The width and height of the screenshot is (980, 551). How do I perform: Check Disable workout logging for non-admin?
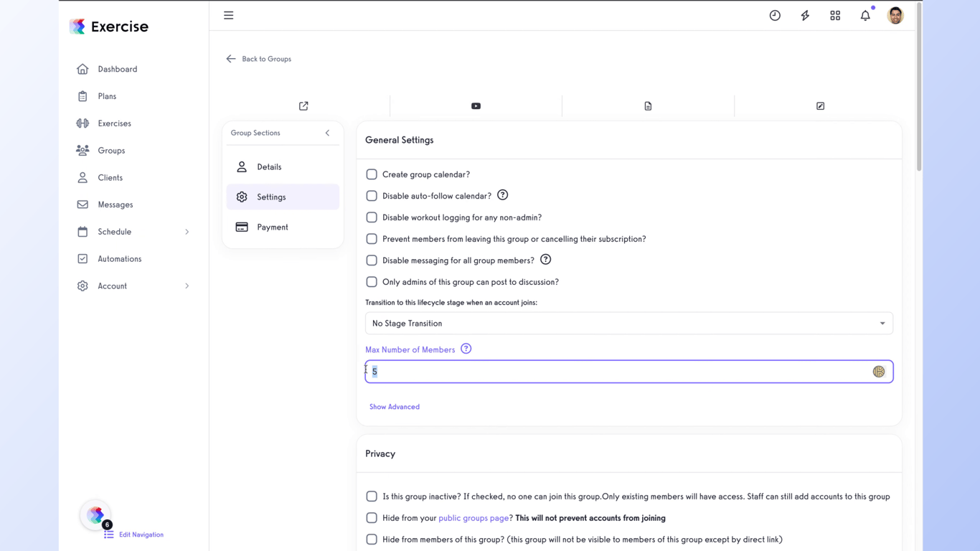pos(372,217)
